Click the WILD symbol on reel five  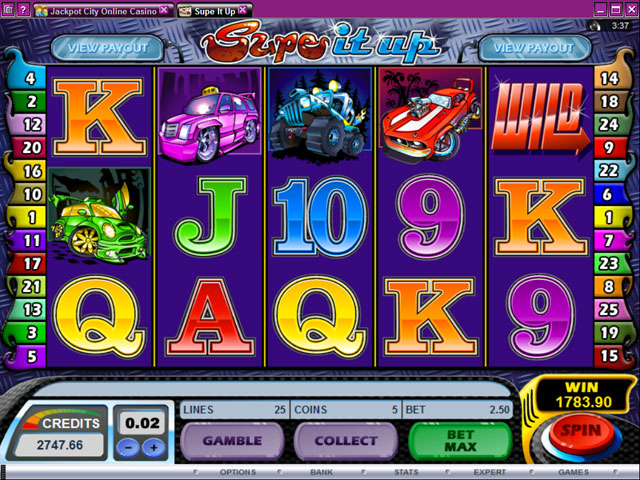(540, 117)
